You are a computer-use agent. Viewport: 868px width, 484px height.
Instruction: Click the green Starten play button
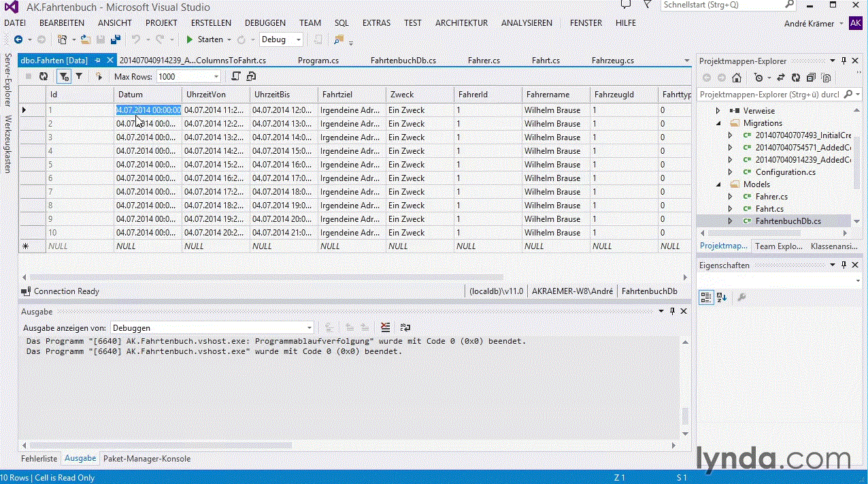point(190,39)
